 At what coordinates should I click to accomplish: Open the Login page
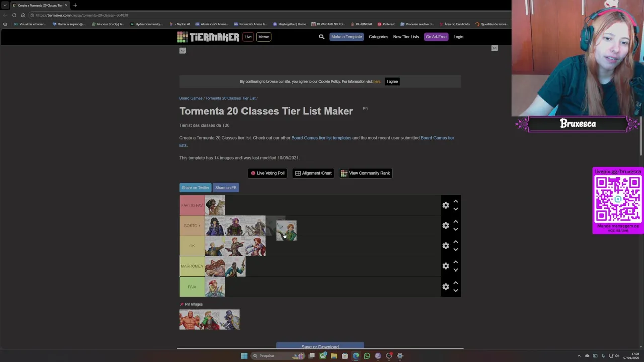pos(458,37)
